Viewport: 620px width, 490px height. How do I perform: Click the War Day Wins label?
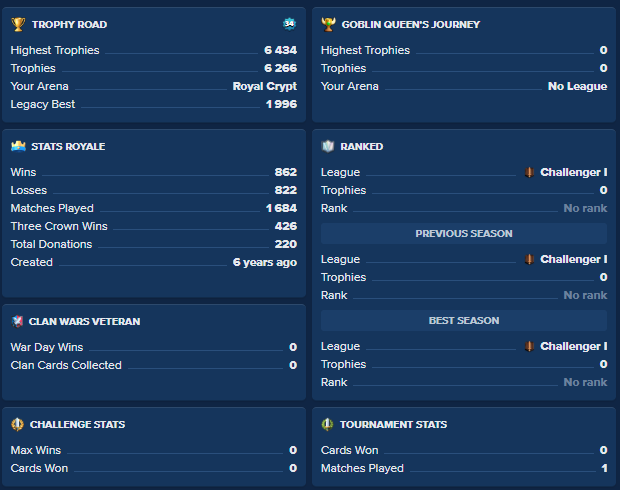click(x=47, y=347)
